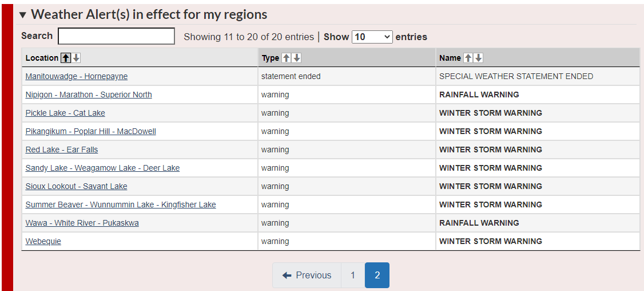Click WINTER STORM WARNING in Webequie row

coord(491,241)
